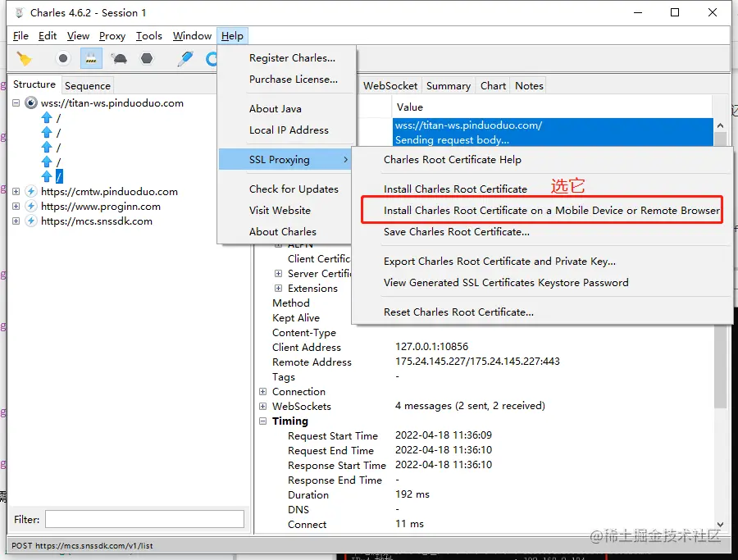Close the open Help menu

(232, 36)
